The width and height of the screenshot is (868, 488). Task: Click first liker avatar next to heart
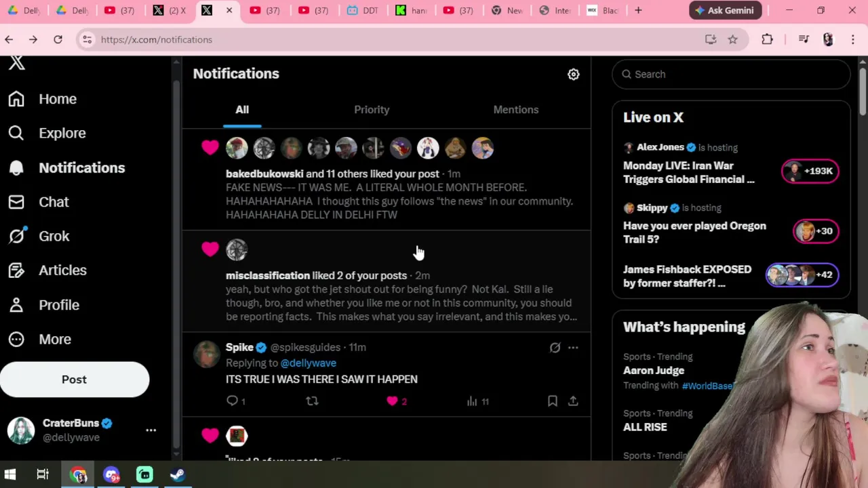coord(237,148)
